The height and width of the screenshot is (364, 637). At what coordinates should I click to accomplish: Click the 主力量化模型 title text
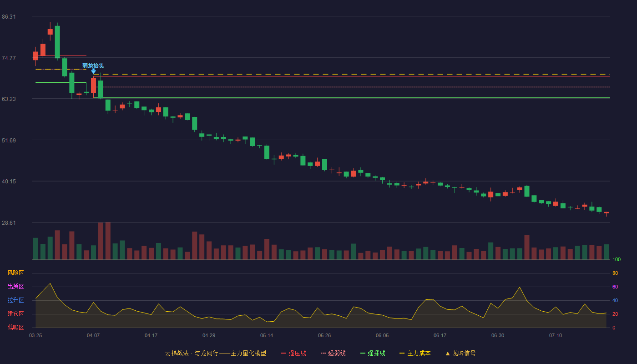(x=248, y=353)
